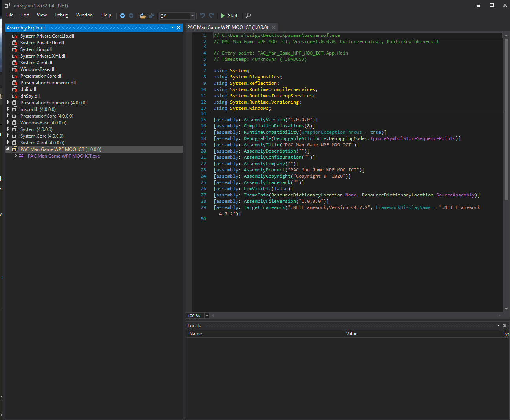This screenshot has height=420, width=510.
Task: Click the WindowsBase (4.0.0.0) assembly icon
Action: tap(15, 122)
